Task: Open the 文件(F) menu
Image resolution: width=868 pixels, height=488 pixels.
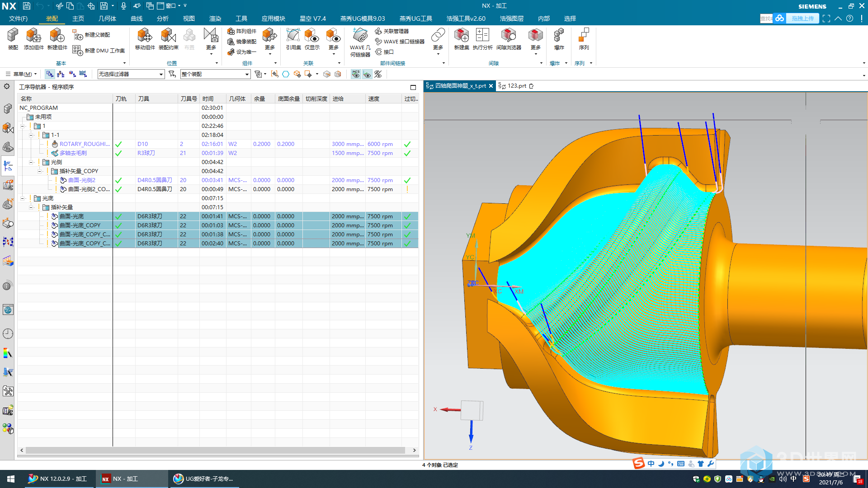Action: click(19, 19)
